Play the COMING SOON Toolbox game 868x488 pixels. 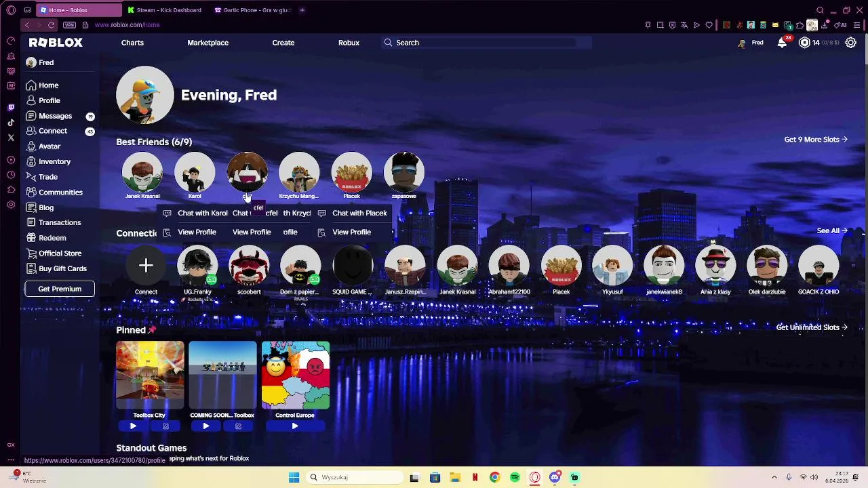coord(205,426)
